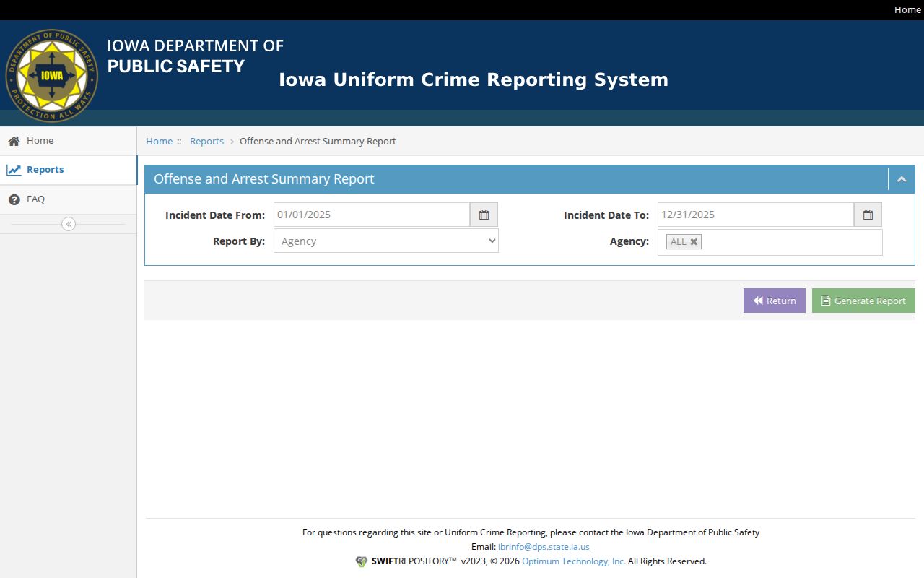
Task: Open the ibrinfo@dps.state.ia.us email link
Action: coord(544,547)
